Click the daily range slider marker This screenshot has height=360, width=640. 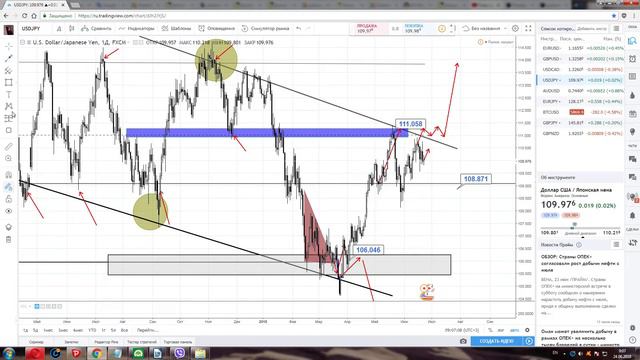click(x=575, y=225)
